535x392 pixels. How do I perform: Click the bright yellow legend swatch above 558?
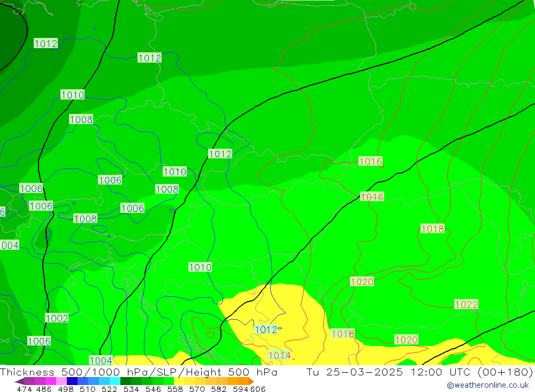point(179,381)
